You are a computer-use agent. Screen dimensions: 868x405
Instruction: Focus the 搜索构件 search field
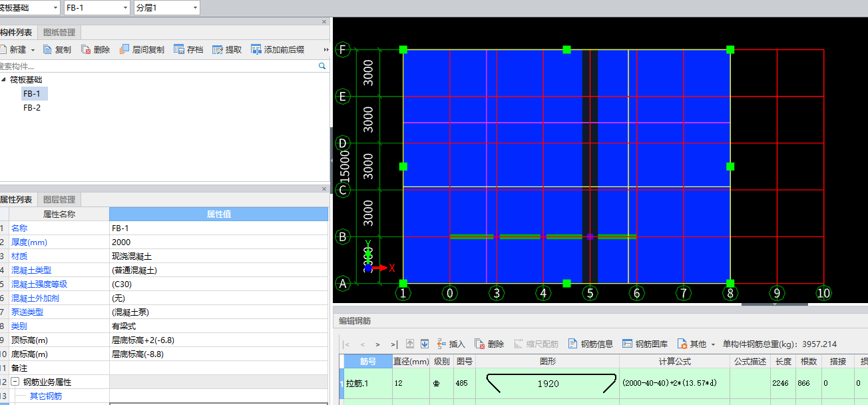[x=158, y=66]
